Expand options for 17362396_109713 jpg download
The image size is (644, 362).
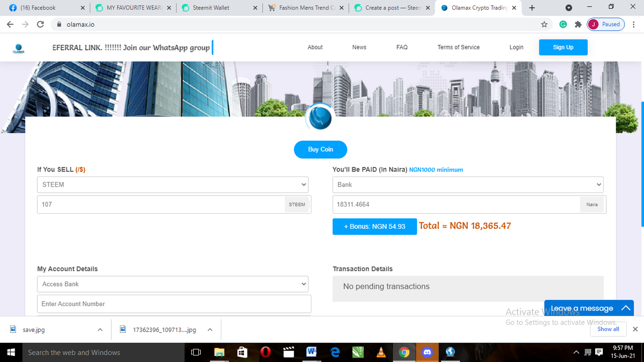(210, 330)
